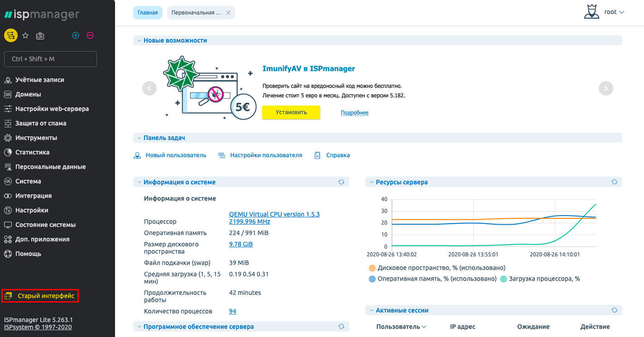The height and width of the screenshot is (337, 644).
Task: Click the Установить button
Action: 291,112
